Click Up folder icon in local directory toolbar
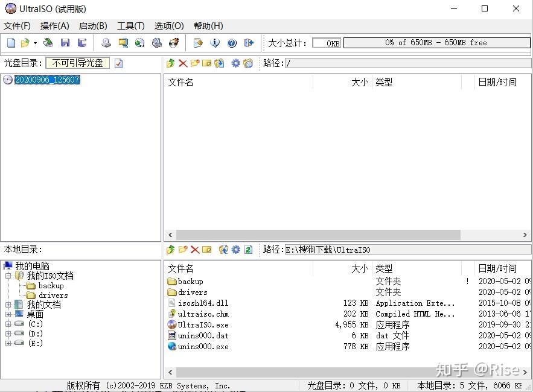 coord(171,250)
